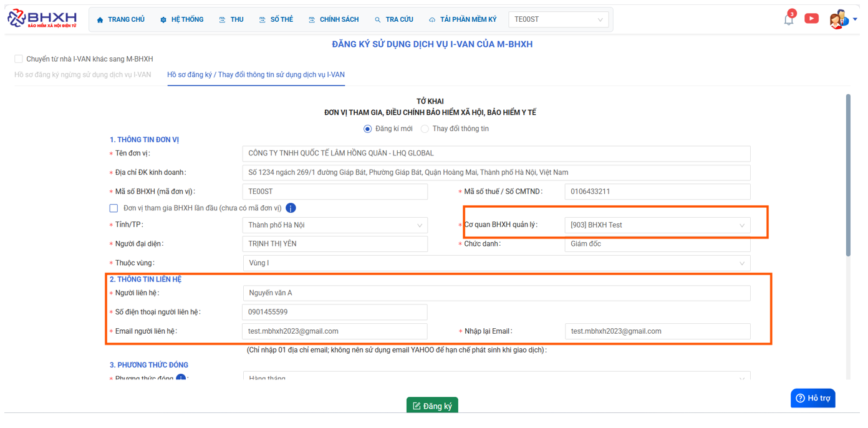Switch to Hồ sơ đăng ký ngừng sử dụng tab

82,75
